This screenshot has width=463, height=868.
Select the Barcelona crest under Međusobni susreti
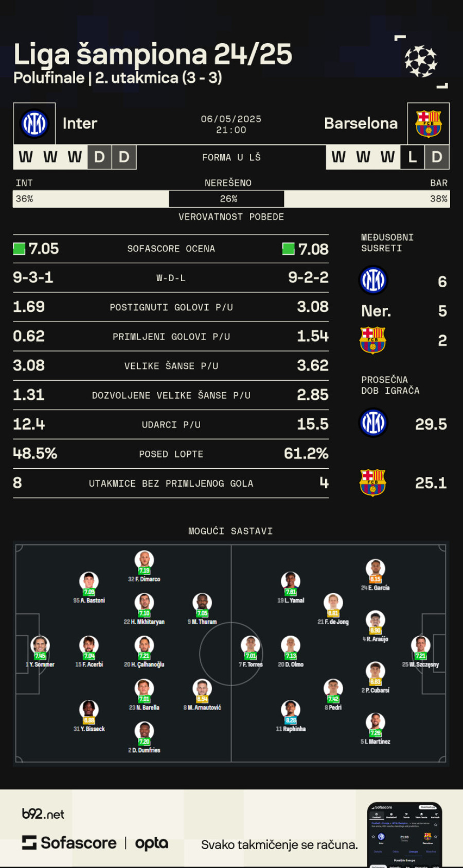(373, 340)
